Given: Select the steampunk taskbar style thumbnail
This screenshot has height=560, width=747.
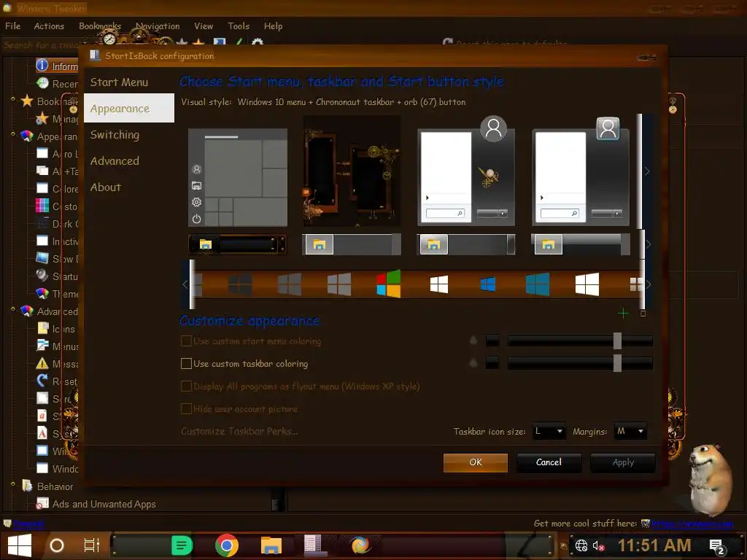Looking at the screenshot, I should click(237, 244).
